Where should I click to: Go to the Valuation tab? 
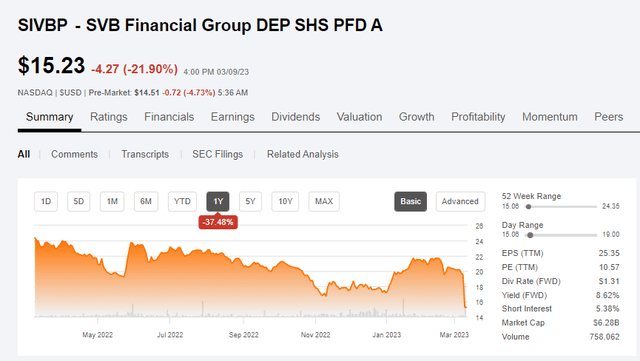click(x=359, y=117)
